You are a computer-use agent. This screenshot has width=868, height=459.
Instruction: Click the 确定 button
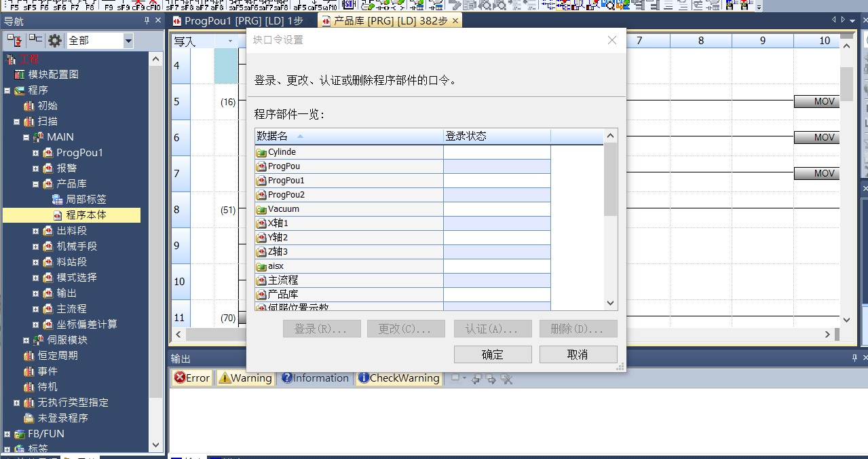[492, 354]
